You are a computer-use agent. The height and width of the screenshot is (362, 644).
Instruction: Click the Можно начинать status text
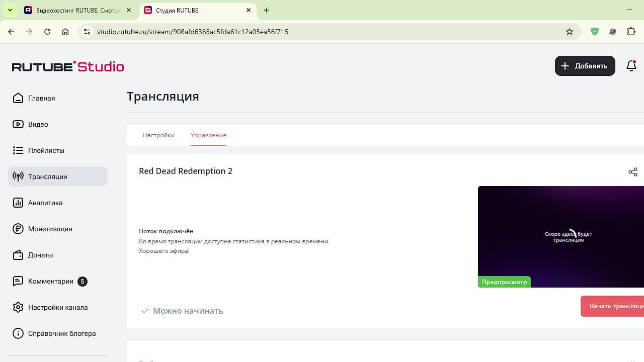[188, 311]
